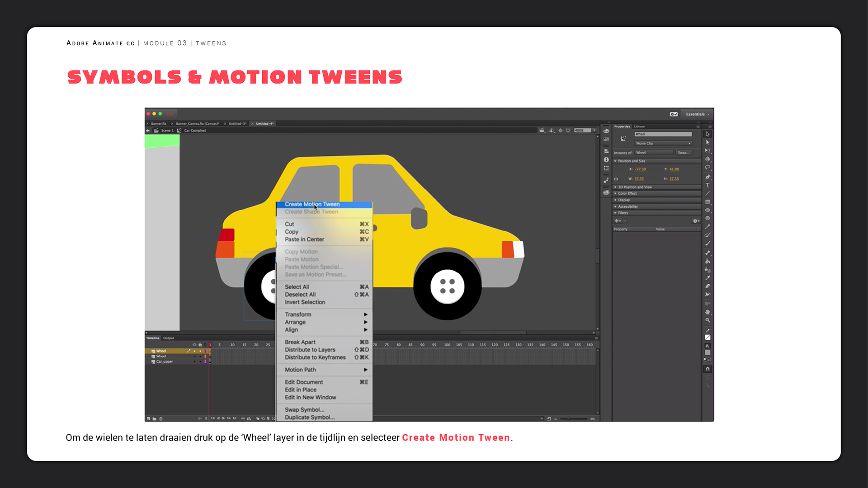Viewport: 868px width, 488px height.
Task: Open the Info panel icon
Action: pyautogui.click(x=606, y=160)
